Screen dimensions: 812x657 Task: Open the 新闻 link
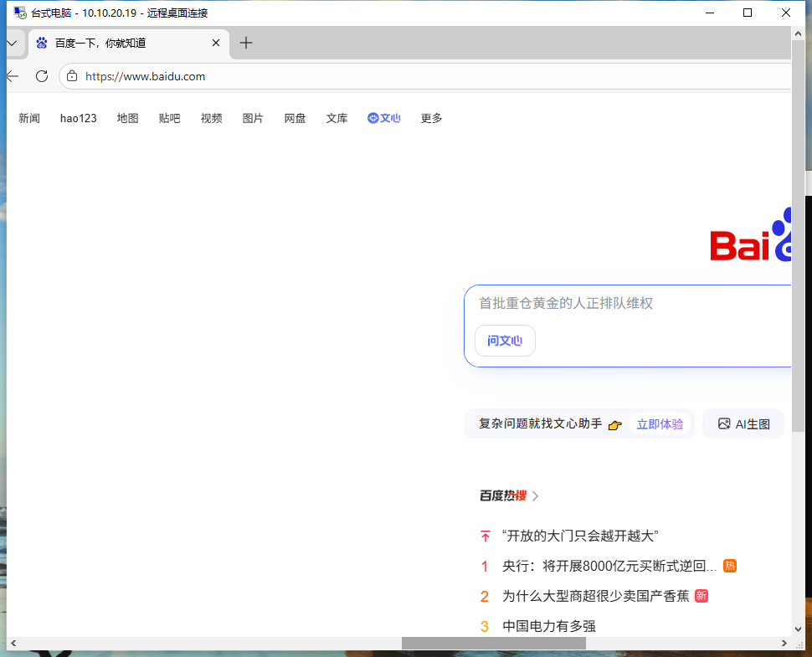(29, 119)
